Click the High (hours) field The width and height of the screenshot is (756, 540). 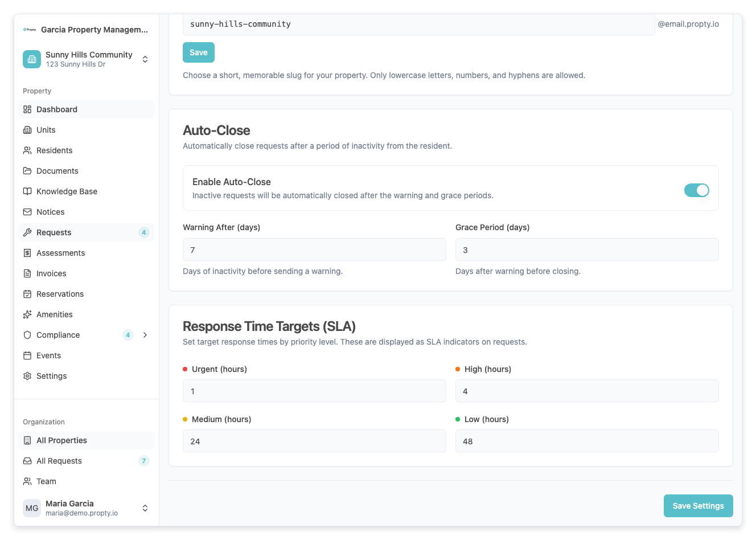(x=587, y=391)
